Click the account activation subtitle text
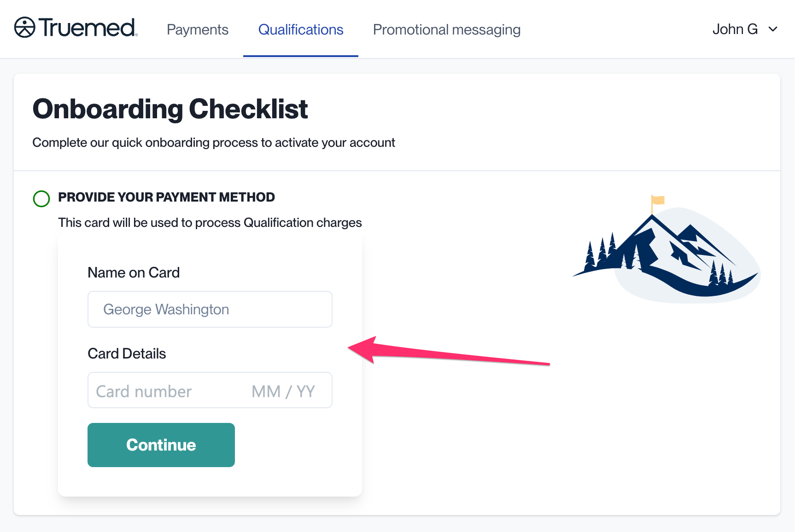 click(213, 142)
